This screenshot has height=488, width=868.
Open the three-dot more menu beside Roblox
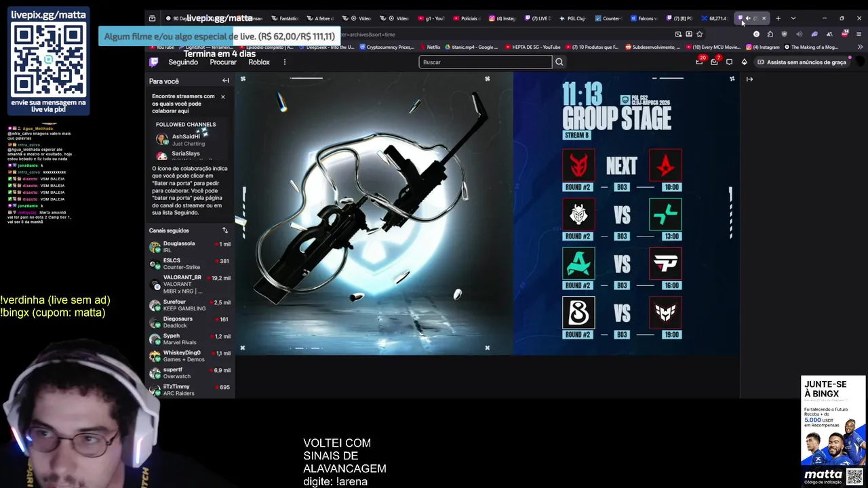coord(284,62)
